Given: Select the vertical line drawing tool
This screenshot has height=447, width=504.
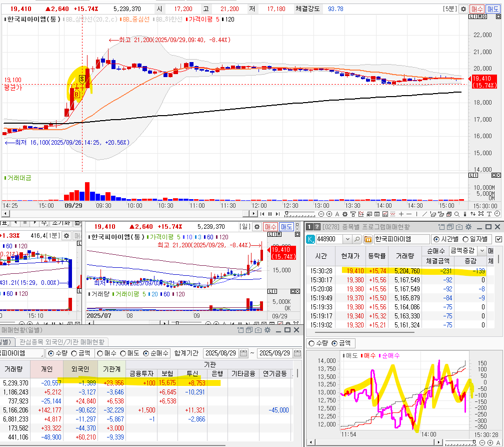Looking at the screenshot, I should (x=417, y=214).
